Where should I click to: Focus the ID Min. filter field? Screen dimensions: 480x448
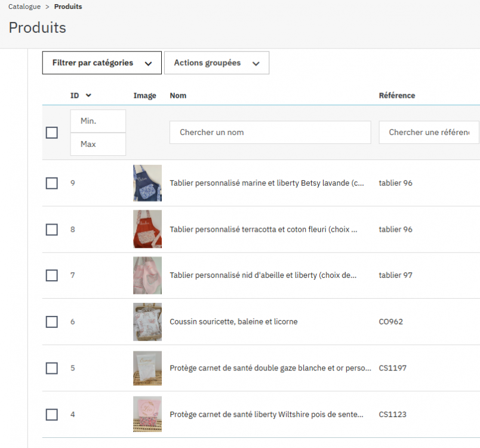[x=98, y=121]
